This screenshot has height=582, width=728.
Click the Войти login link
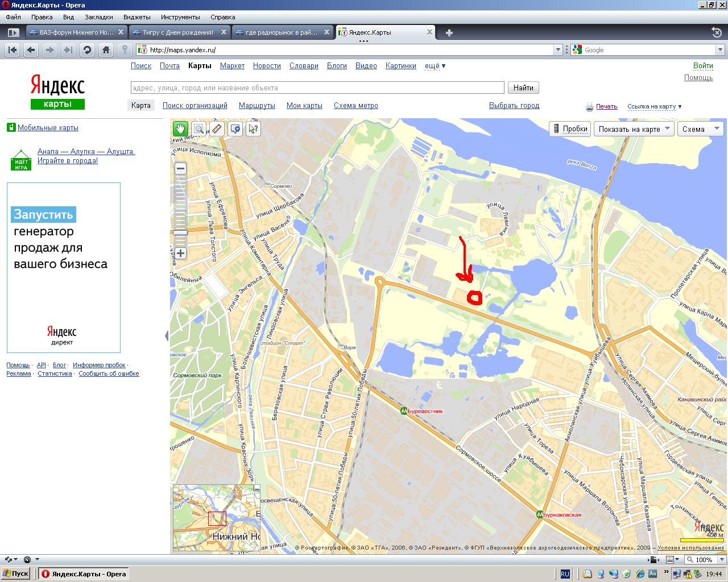coord(704,66)
